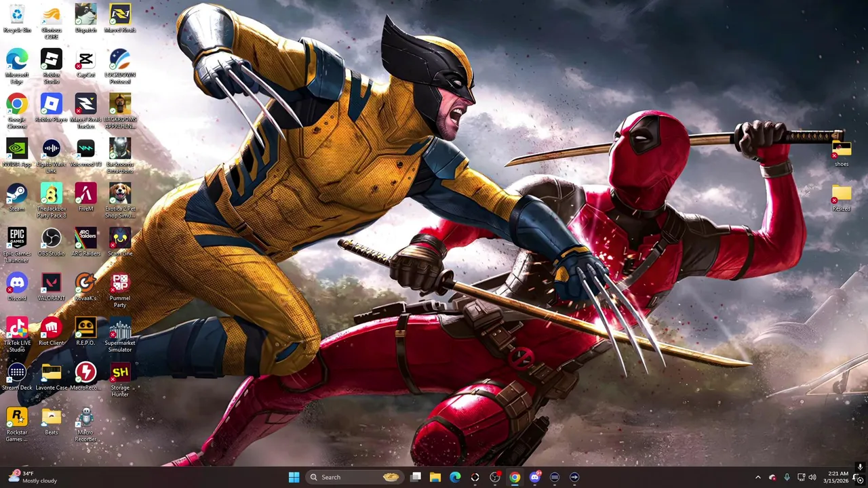The image size is (868, 488).
Task: Open the Recycle Bin desktop icon
Action: (x=17, y=18)
